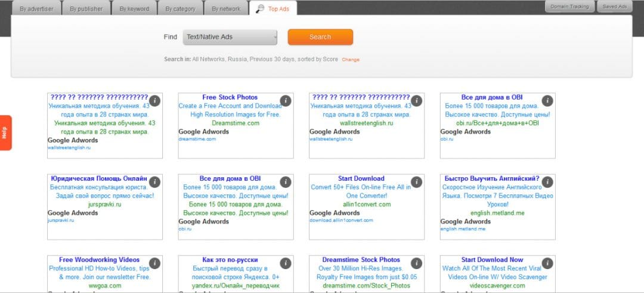Open english.metland.me small domain link
Viewport: 644px width, 293px height.
[x=463, y=229]
